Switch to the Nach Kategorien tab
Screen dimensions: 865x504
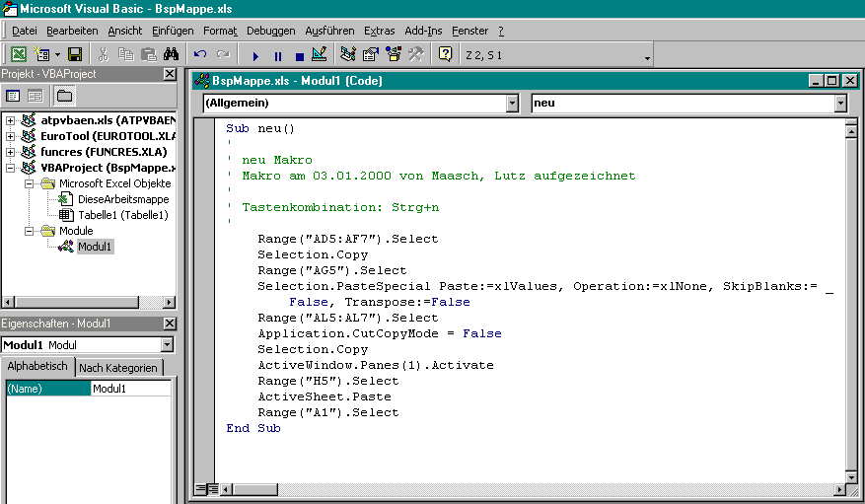point(118,368)
